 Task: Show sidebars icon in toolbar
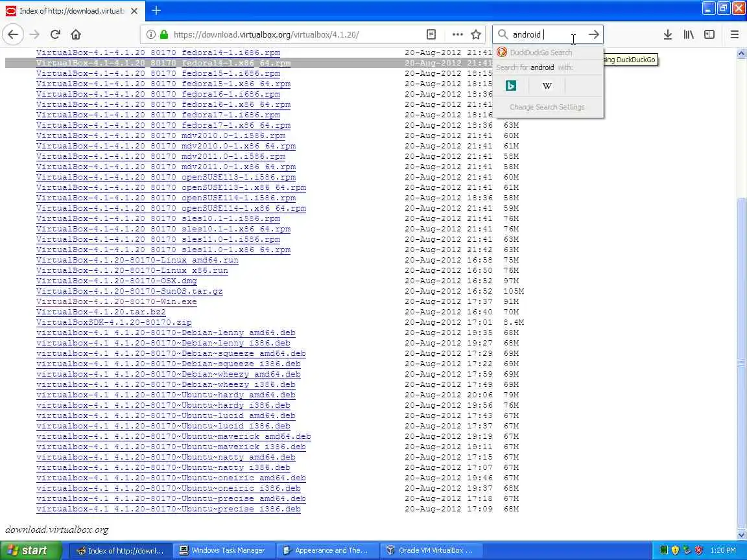coord(709,34)
